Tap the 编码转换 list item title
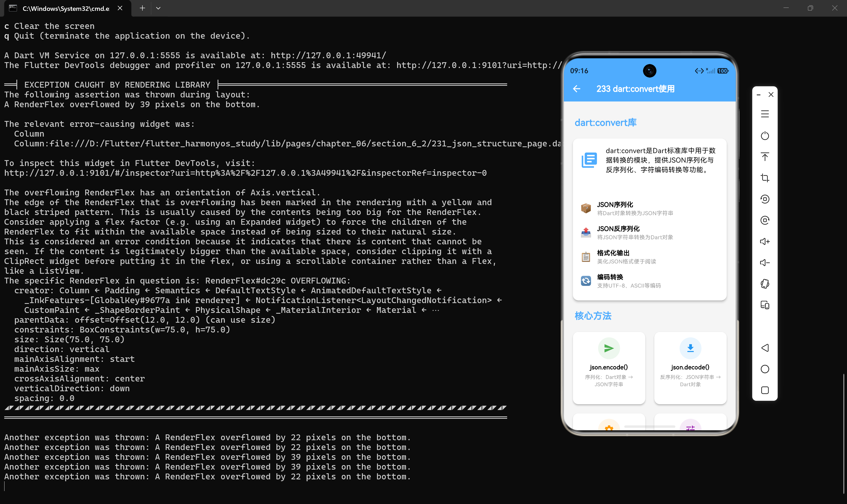The height and width of the screenshot is (504, 847). (610, 277)
